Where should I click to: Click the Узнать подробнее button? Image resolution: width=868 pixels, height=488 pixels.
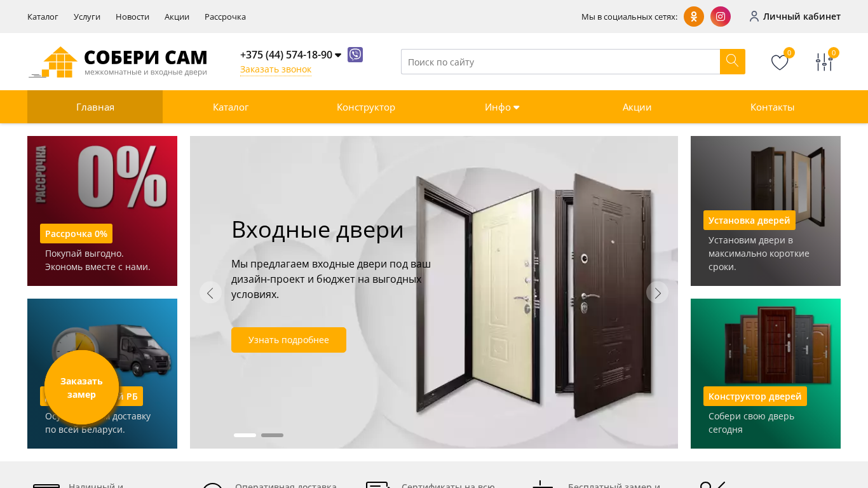(288, 340)
